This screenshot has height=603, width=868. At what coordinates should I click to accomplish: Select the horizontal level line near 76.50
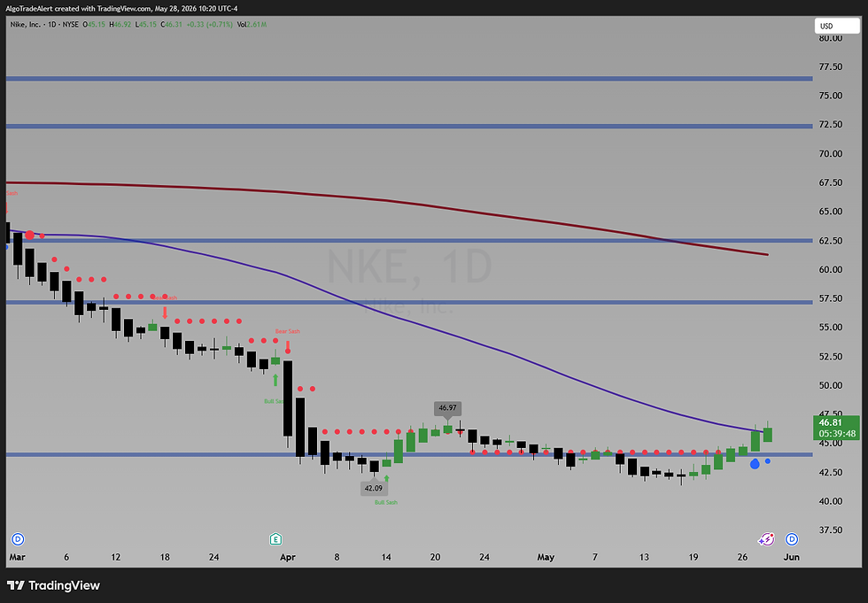(x=409, y=79)
